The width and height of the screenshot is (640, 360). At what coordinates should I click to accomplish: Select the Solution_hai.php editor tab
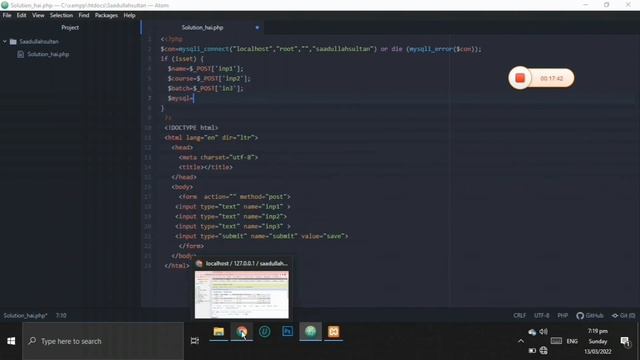[202, 27]
